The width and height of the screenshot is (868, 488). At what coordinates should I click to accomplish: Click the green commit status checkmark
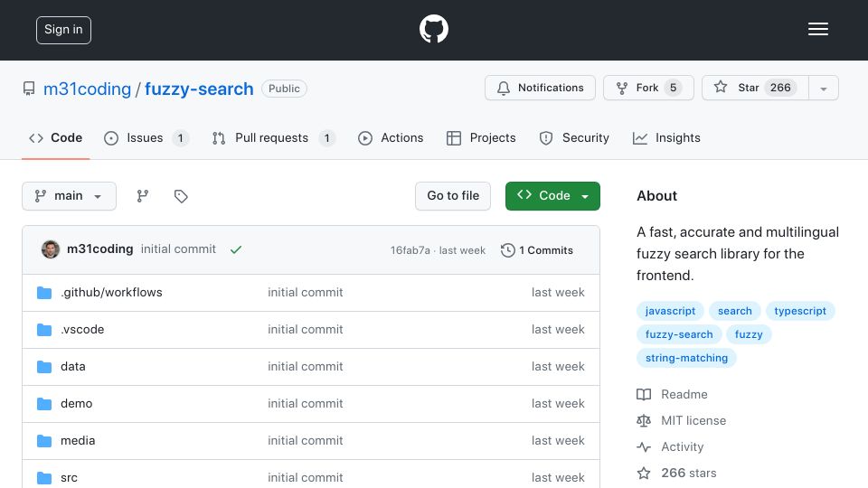(236, 250)
